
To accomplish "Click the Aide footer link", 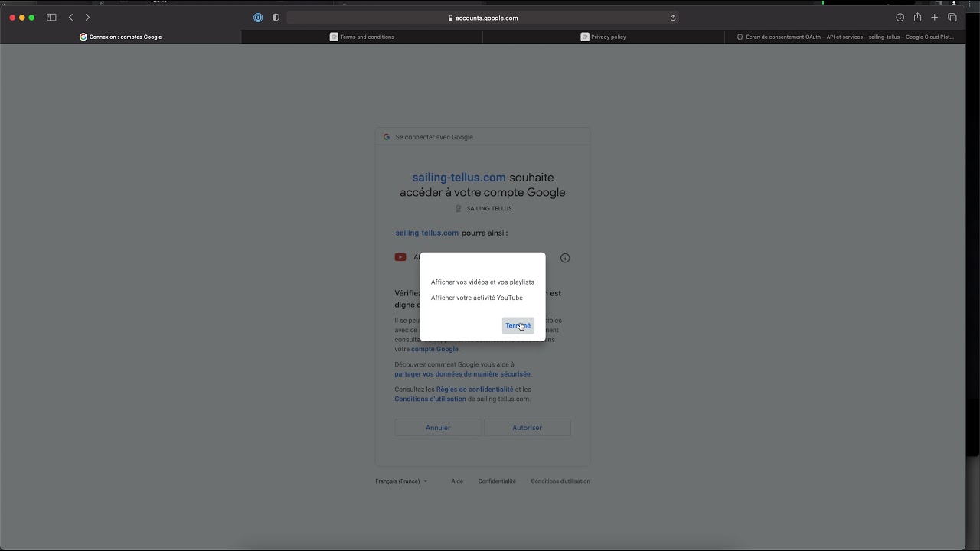I will [x=457, y=481].
